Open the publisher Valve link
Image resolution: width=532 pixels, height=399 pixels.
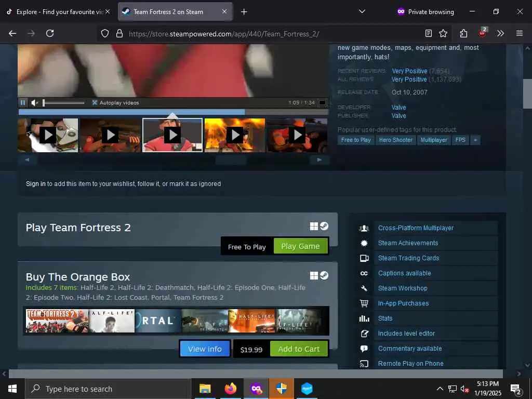tap(398, 116)
